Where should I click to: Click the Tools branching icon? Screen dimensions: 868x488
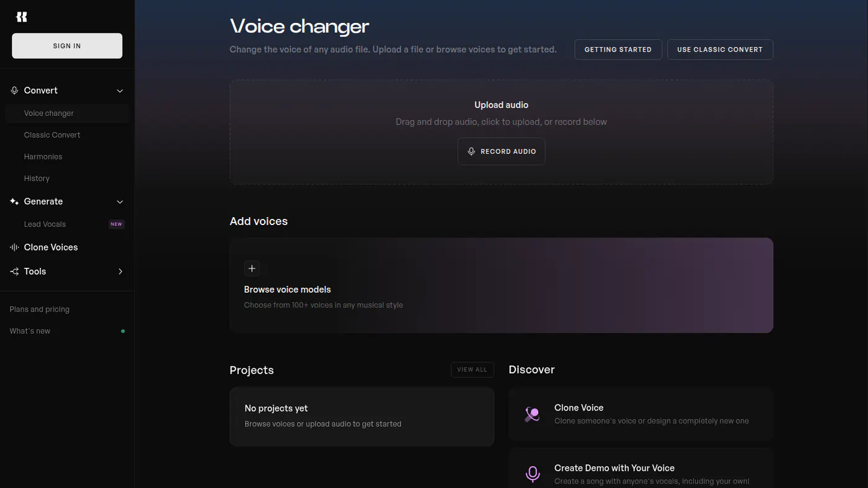click(14, 272)
